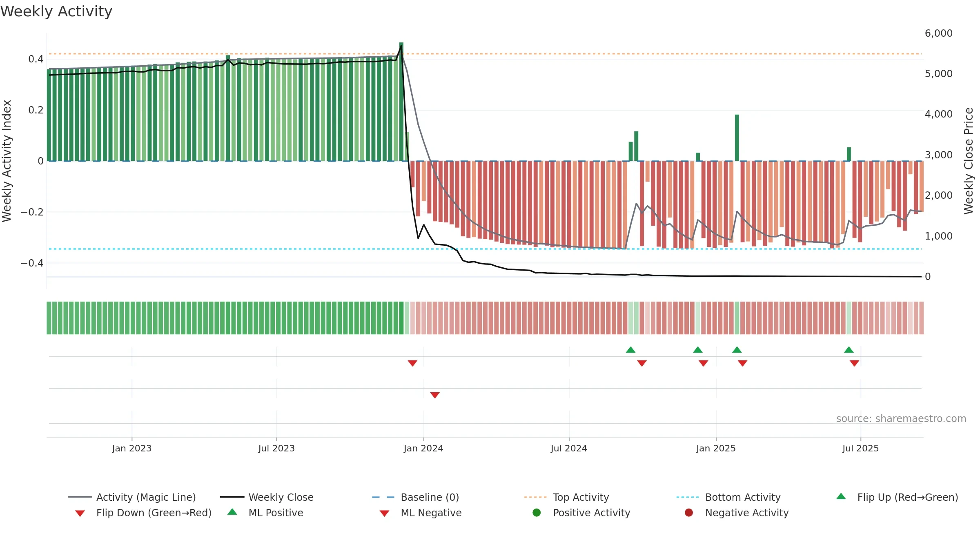Click the Jan 2025 x-axis label
Viewport: 980px width, 551px height.
716,449
